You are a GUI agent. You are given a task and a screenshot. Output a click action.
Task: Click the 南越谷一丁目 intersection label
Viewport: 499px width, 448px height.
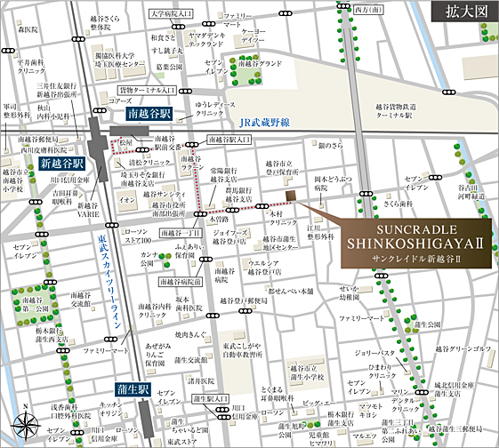(181, 233)
